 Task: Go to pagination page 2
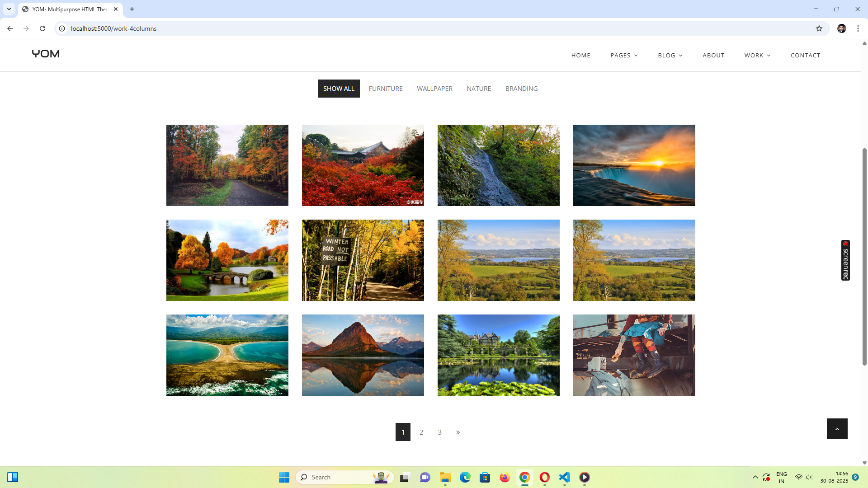pos(421,432)
